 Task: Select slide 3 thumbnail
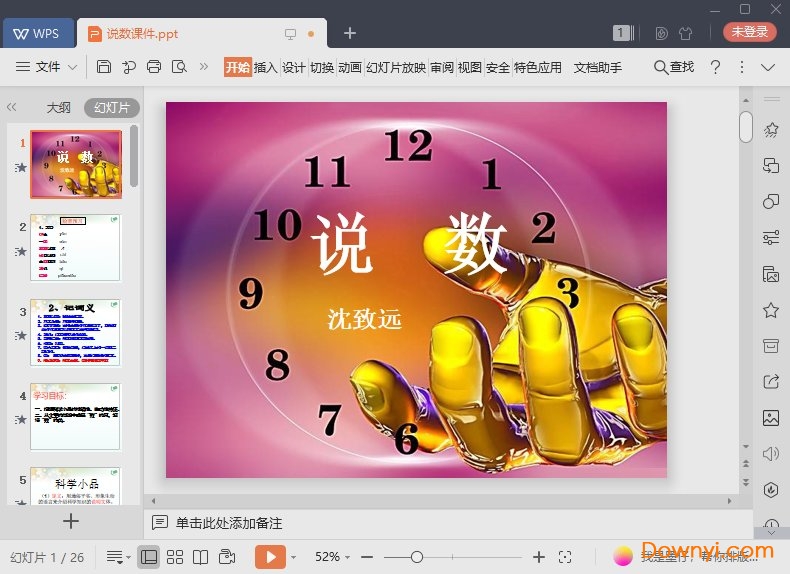(76, 332)
